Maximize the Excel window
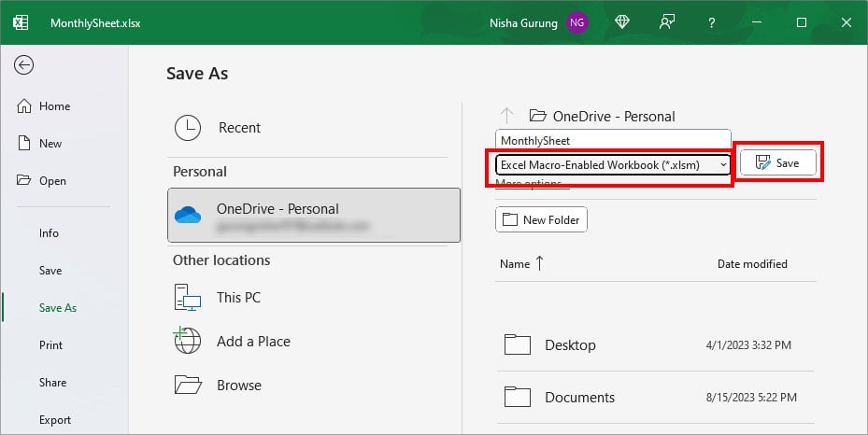This screenshot has height=435, width=868. point(801,22)
